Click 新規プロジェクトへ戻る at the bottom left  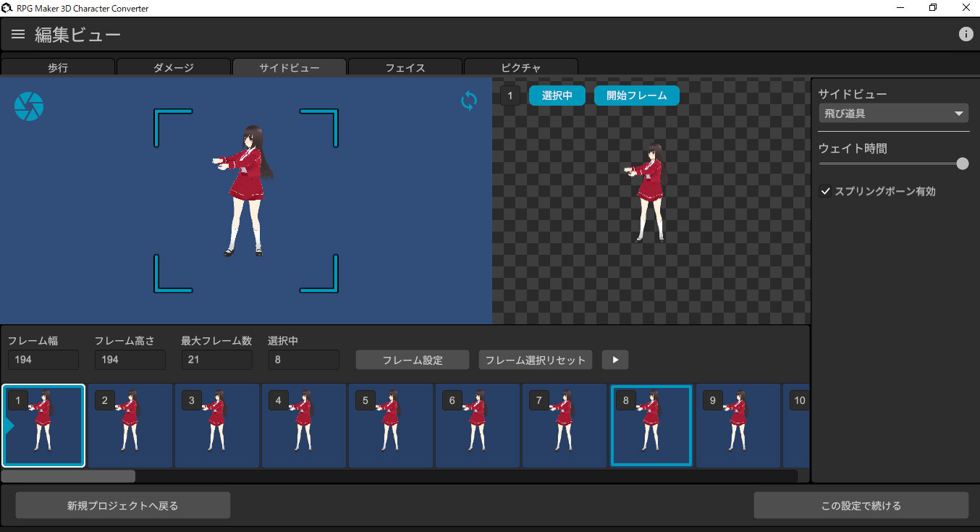[122, 504]
